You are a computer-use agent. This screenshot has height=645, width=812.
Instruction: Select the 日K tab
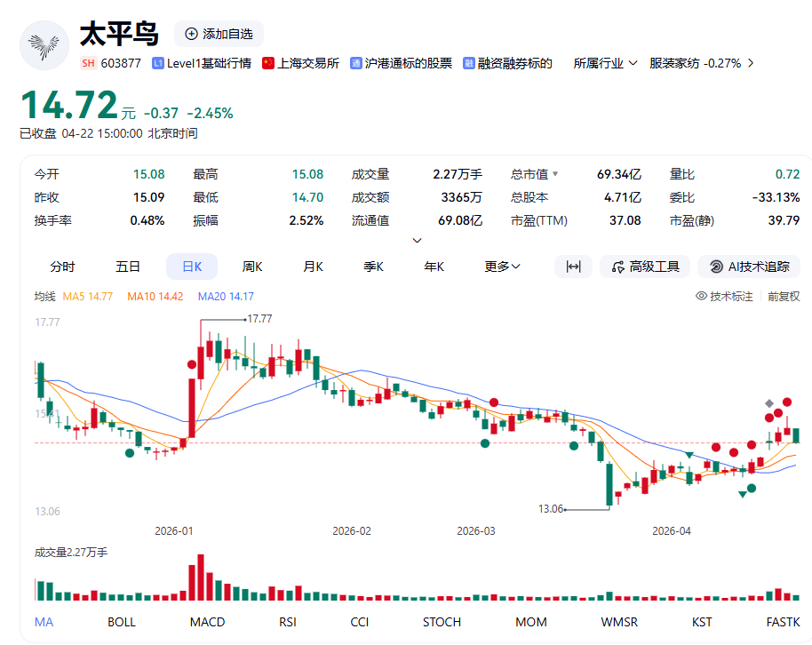192,267
